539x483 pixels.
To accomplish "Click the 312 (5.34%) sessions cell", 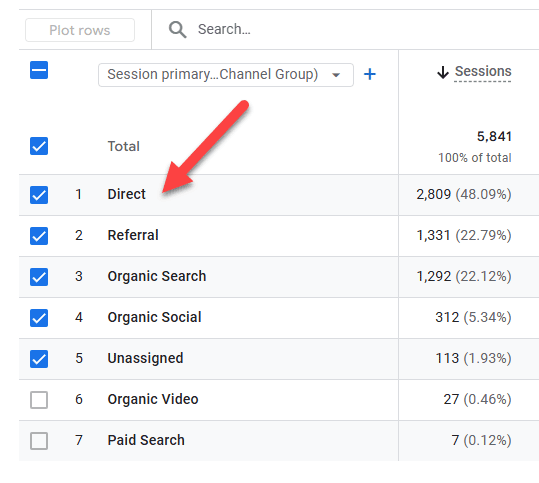I will click(473, 317).
